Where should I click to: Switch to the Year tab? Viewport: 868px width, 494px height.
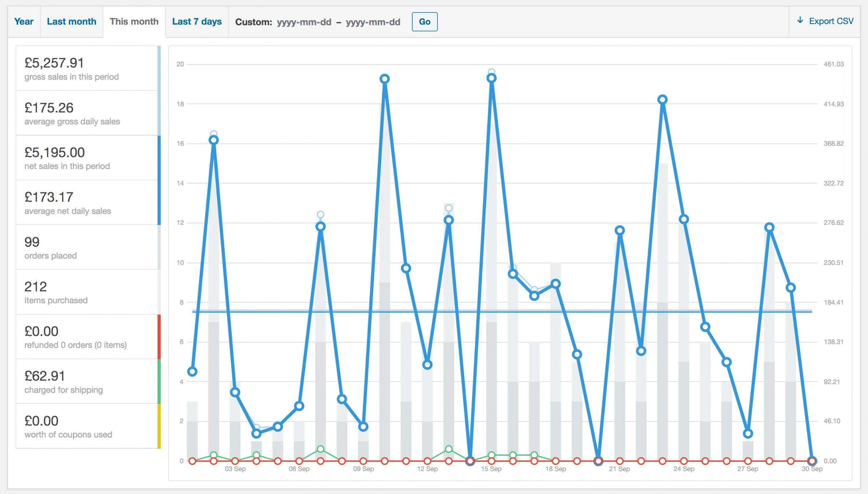pyautogui.click(x=24, y=21)
